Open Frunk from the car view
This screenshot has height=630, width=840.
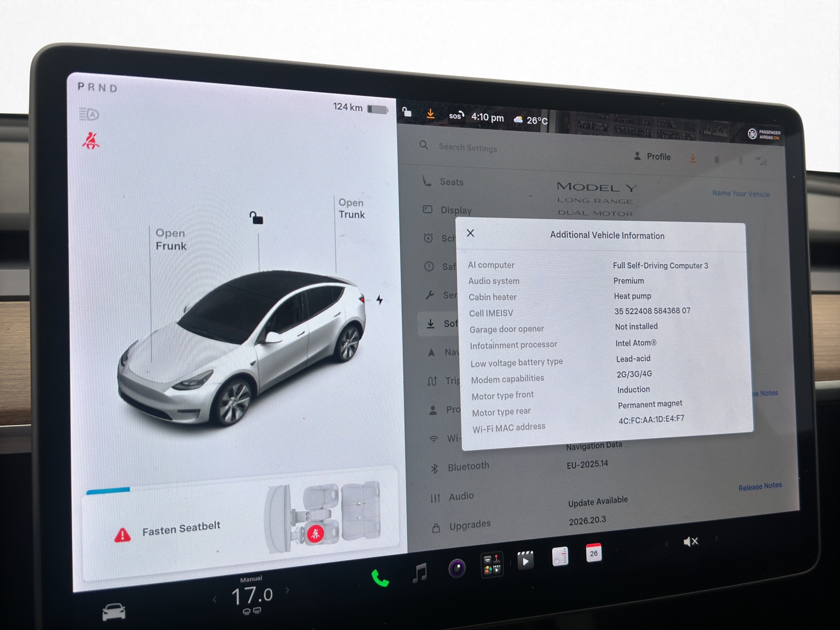click(171, 240)
